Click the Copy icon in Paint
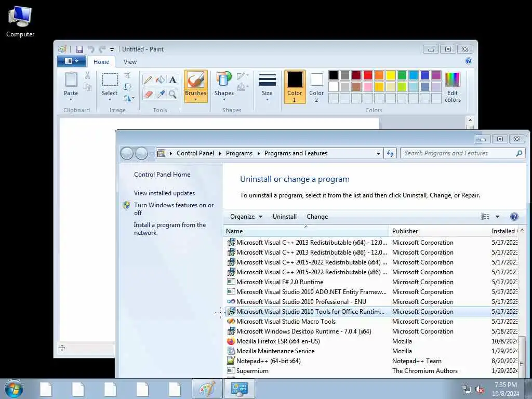Screen dimensions: 532x399 (87, 87)
